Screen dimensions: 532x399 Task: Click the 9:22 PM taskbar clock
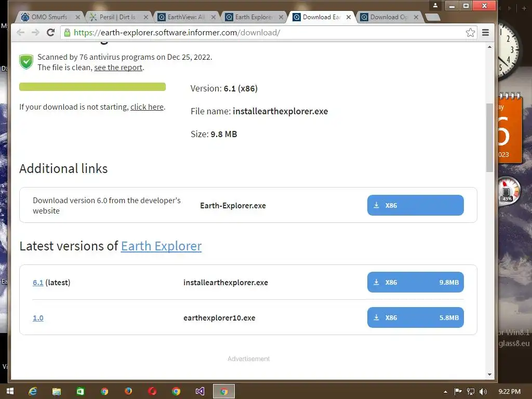pyautogui.click(x=509, y=392)
